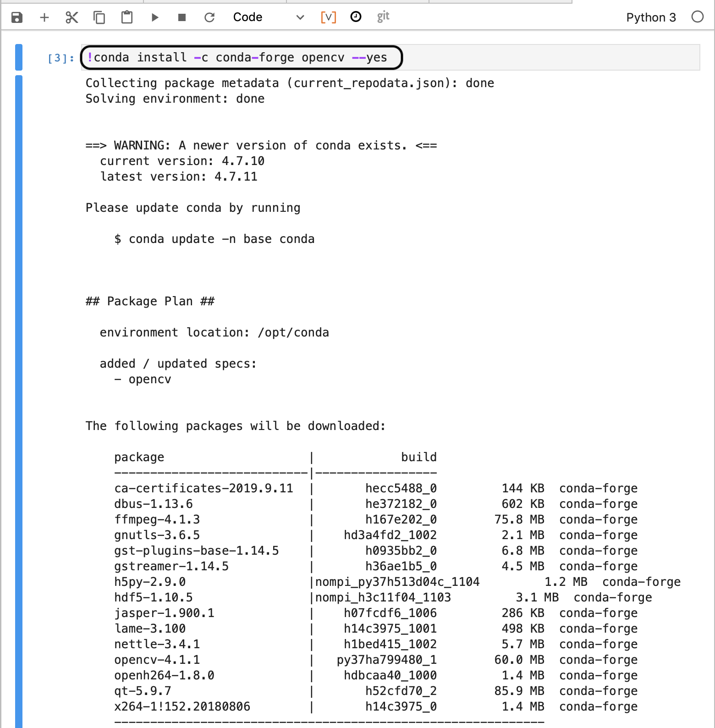
Task: Open the git toolbar button
Action: point(383,17)
